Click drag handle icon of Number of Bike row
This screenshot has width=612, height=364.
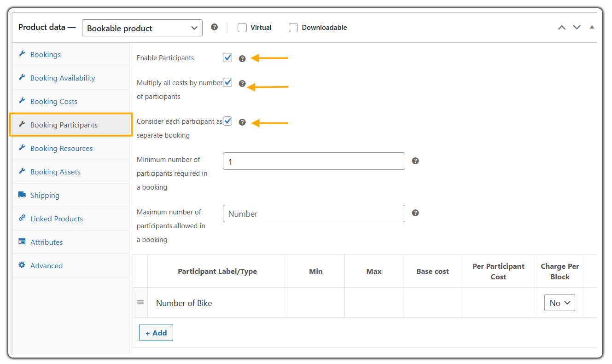click(x=140, y=302)
